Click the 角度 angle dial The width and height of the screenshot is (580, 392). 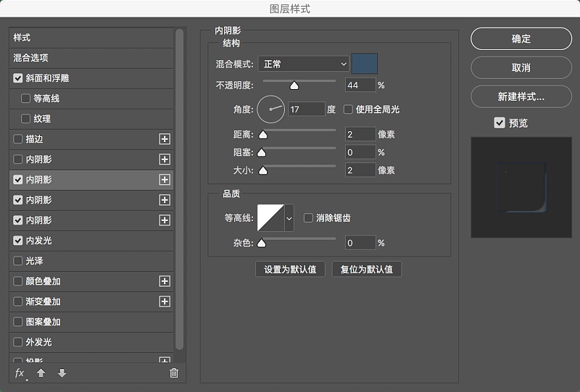pyautogui.click(x=270, y=109)
